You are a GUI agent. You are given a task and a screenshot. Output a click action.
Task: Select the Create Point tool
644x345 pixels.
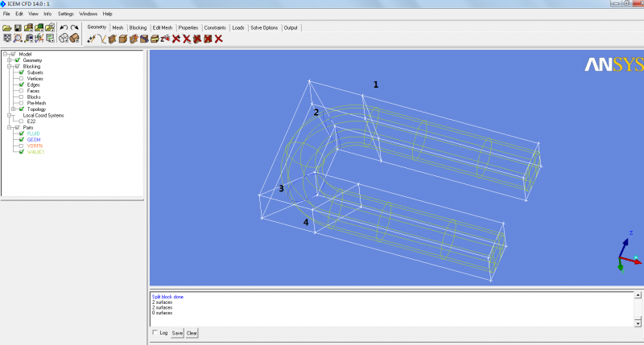[x=91, y=39]
